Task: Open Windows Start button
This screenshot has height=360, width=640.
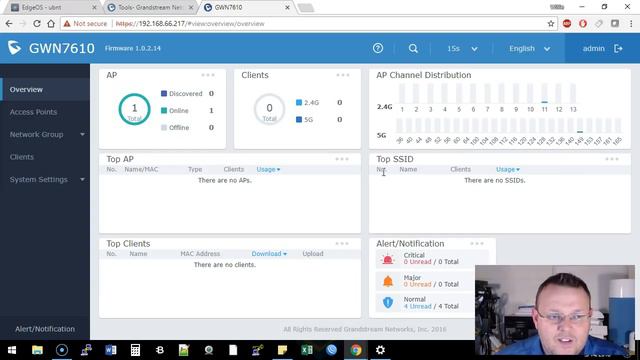Action: (12, 350)
